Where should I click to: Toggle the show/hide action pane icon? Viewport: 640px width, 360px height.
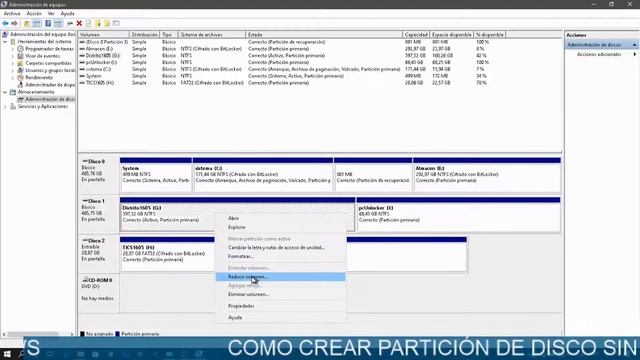pyautogui.click(x=58, y=24)
